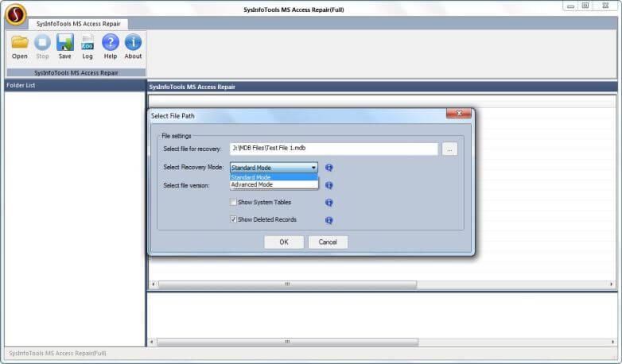622x364 pixels.
Task: Open the Log viewer icon
Action: (x=87, y=43)
